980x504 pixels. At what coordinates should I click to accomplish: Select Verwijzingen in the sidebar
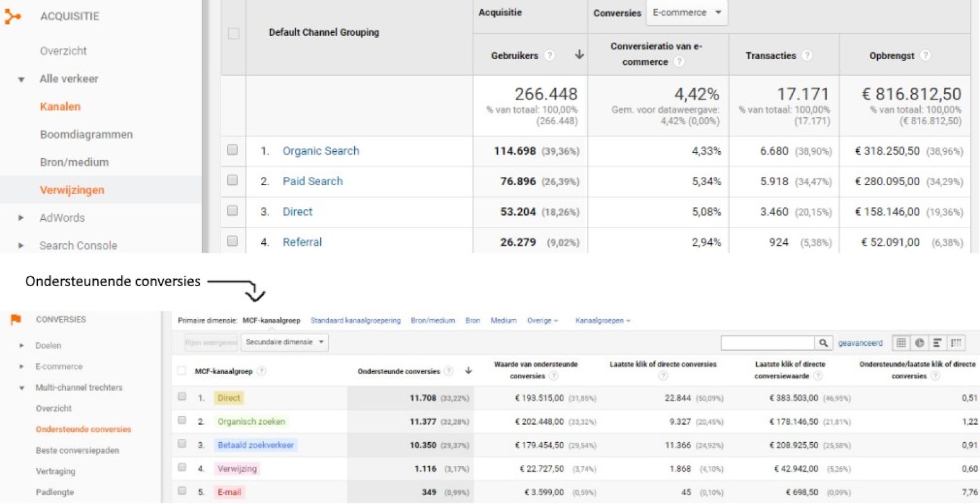tap(72, 190)
